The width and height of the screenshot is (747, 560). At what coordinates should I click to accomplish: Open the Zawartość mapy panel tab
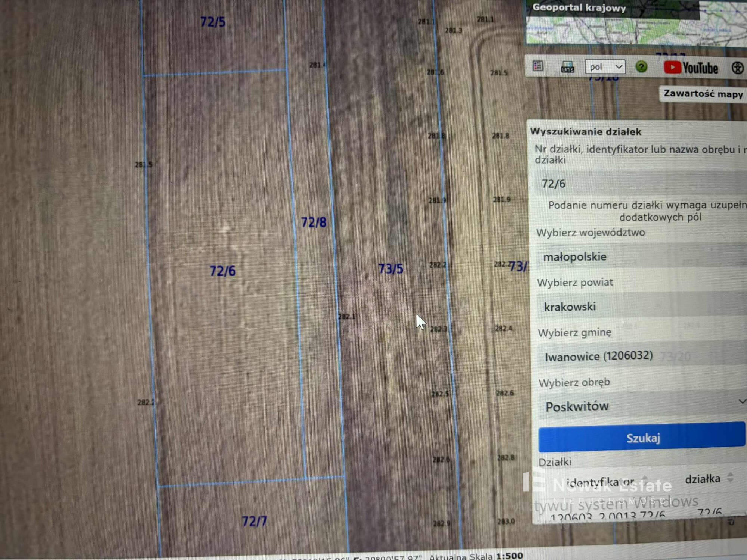click(703, 94)
